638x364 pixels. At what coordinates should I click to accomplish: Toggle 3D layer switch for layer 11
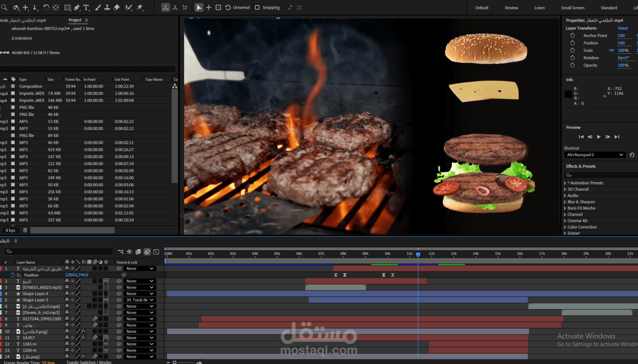point(106,338)
